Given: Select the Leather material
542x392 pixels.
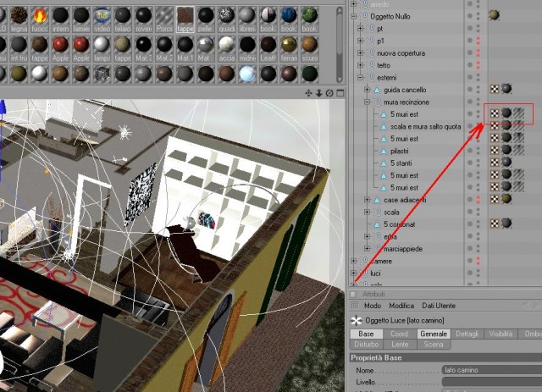Looking at the screenshot, I should click(268, 45).
